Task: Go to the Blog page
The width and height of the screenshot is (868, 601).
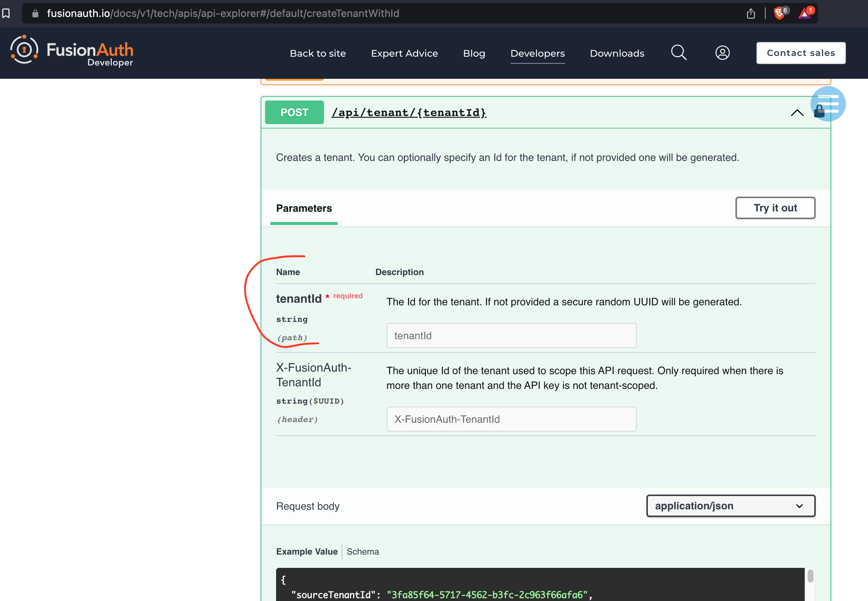Action: coord(474,53)
